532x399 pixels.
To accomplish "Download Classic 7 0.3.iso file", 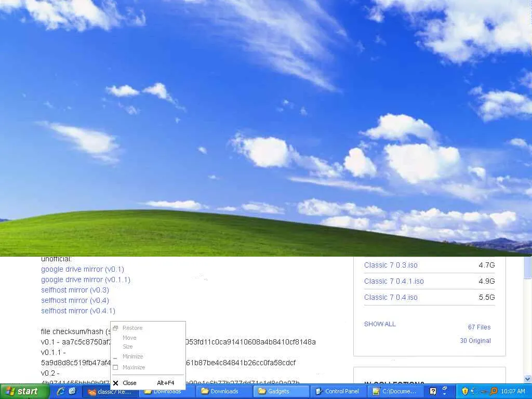I will click(x=391, y=265).
